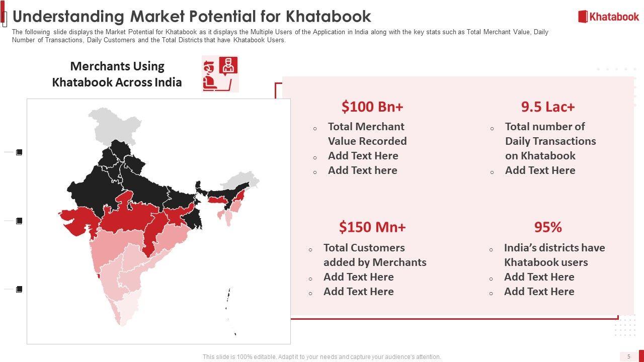Click the "$100 Bn+" statistic heading
Screen dimensions: 644x362
click(372, 107)
